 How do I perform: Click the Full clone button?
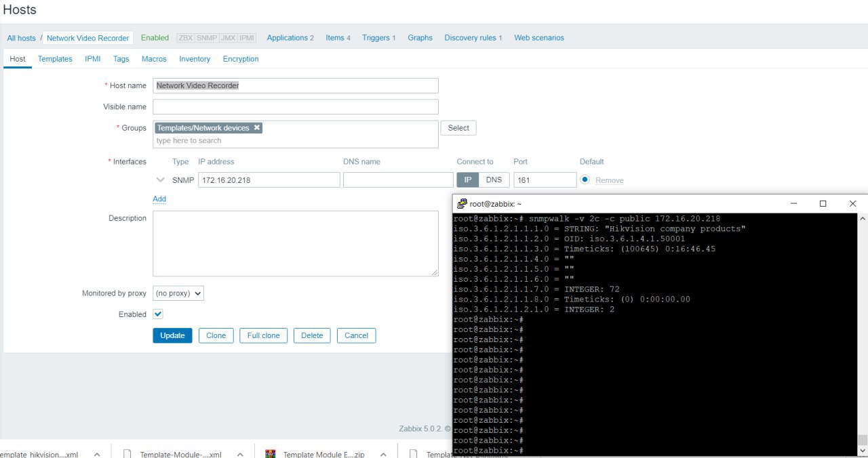(x=264, y=335)
